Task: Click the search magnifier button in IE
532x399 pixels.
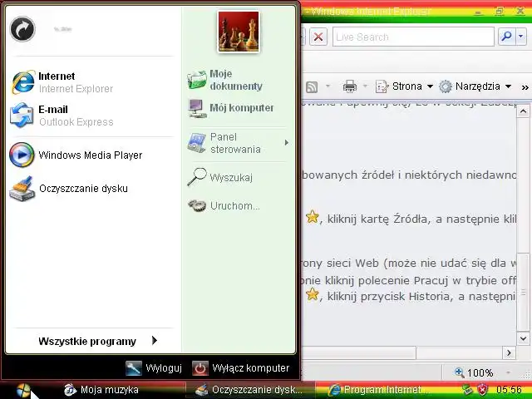Action: click(506, 37)
